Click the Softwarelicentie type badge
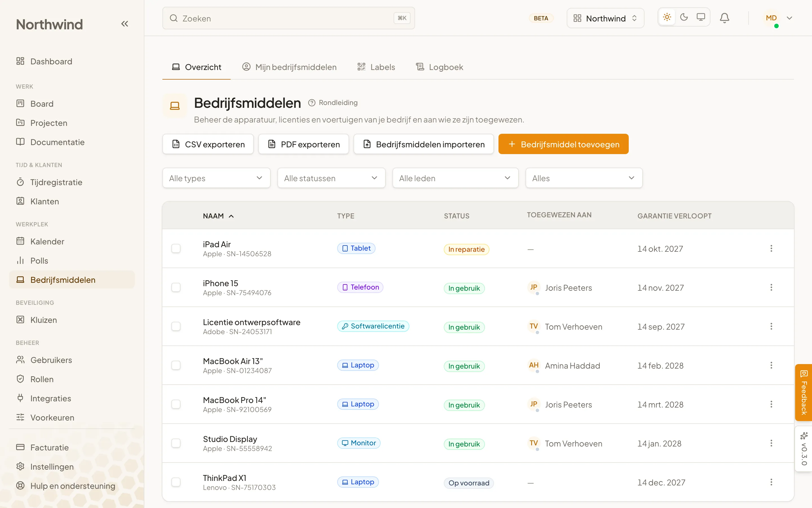 coord(373,326)
